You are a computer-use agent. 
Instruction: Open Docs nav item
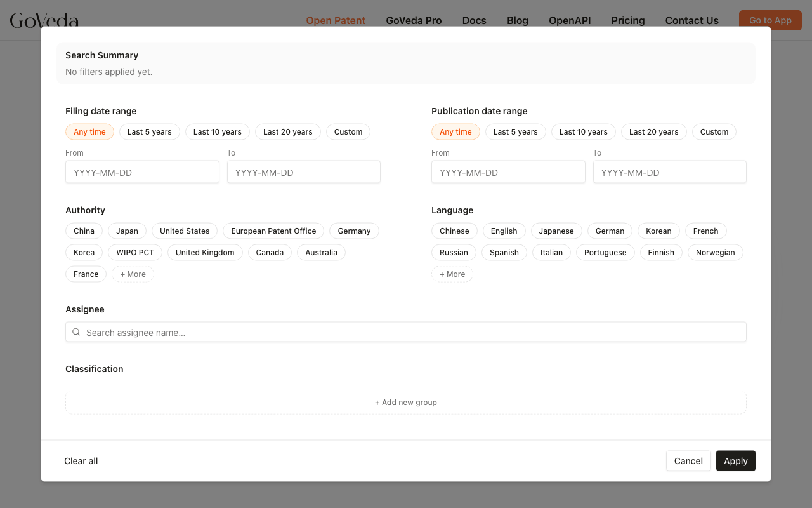point(475,20)
